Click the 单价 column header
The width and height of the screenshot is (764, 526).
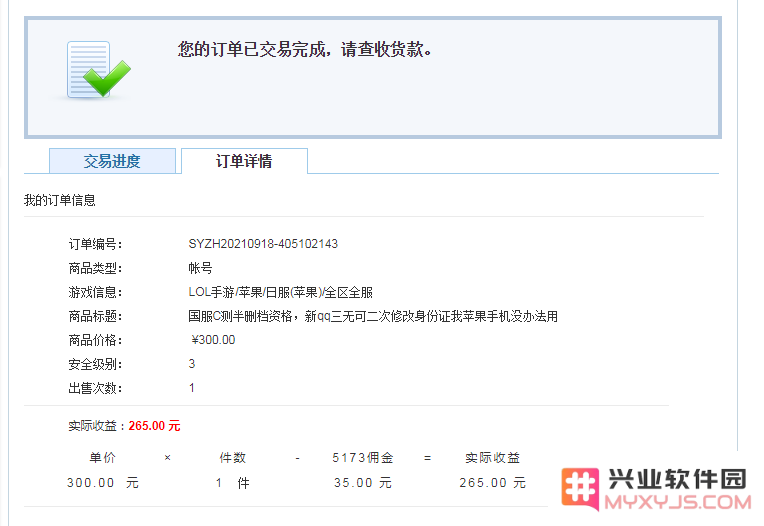[103, 458]
